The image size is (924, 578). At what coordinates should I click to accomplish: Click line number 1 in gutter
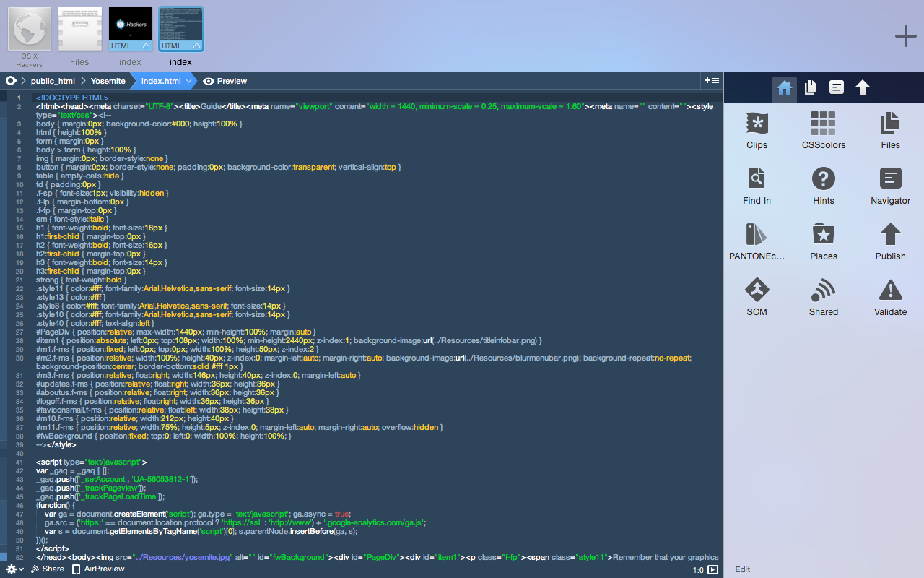pos(18,98)
